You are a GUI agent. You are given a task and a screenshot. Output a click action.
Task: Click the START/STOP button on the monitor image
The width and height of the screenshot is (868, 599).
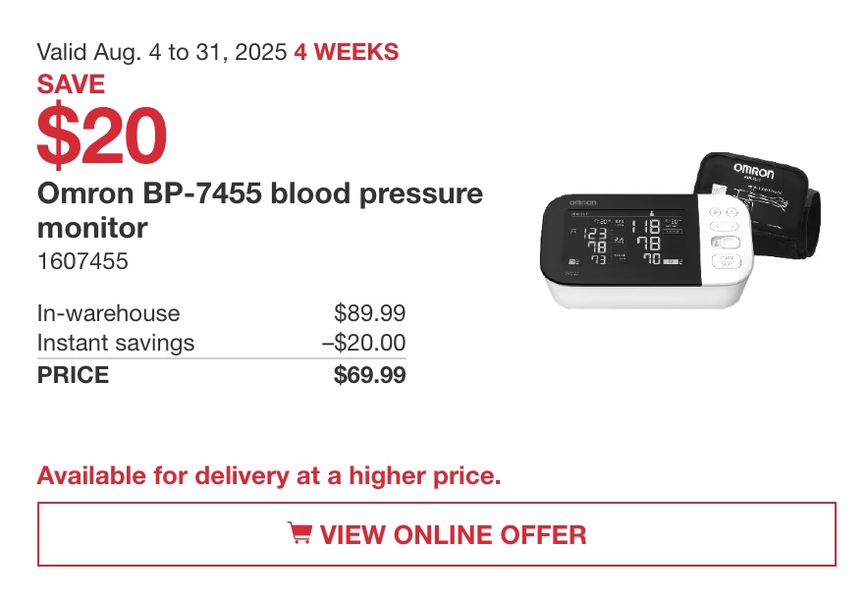click(726, 261)
